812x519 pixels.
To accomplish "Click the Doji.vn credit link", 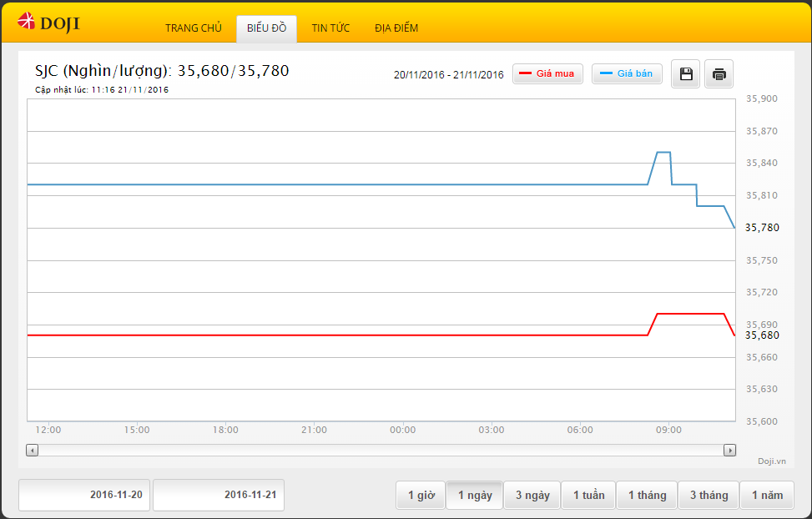I will 772,461.
